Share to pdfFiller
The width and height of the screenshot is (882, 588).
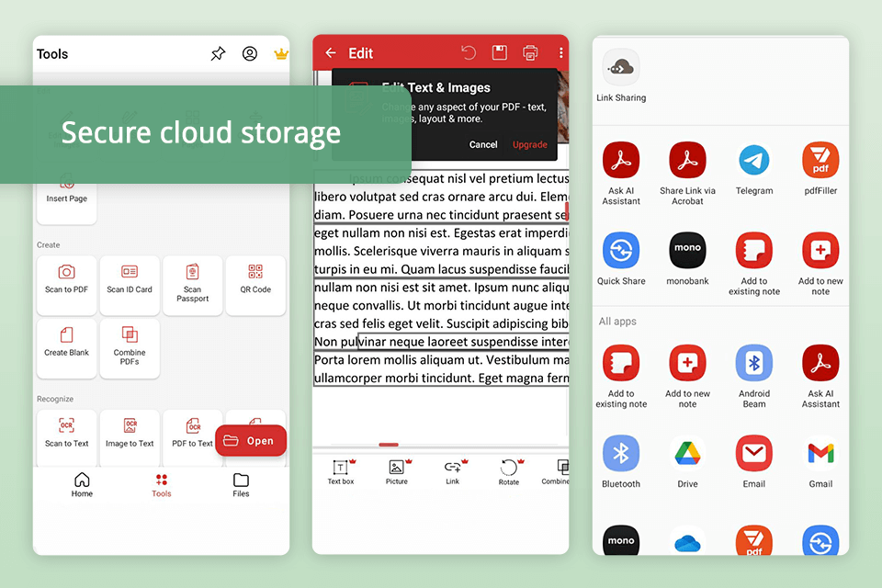click(x=820, y=169)
